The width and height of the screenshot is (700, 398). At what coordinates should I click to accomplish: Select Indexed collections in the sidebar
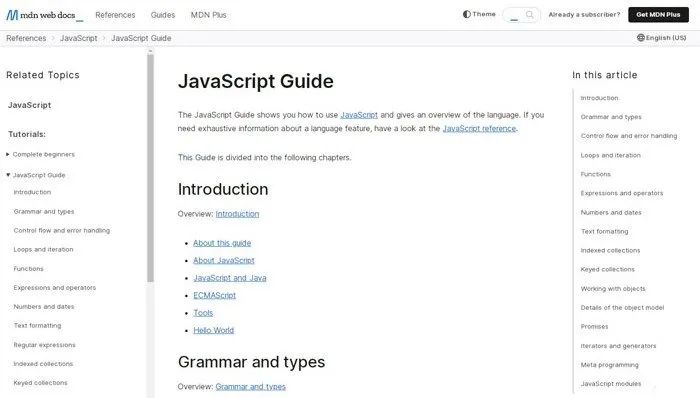43,364
